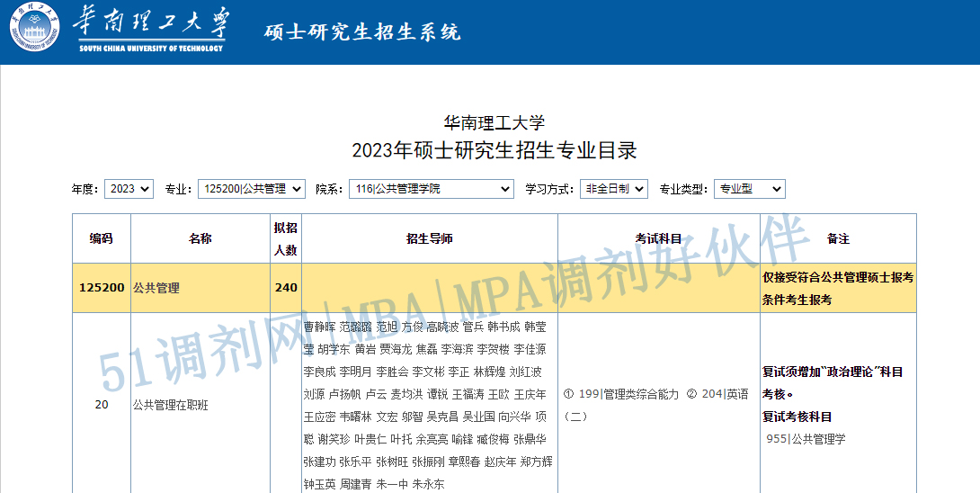Click the 考试科目 column header
The height and width of the screenshot is (493, 980).
659,238
